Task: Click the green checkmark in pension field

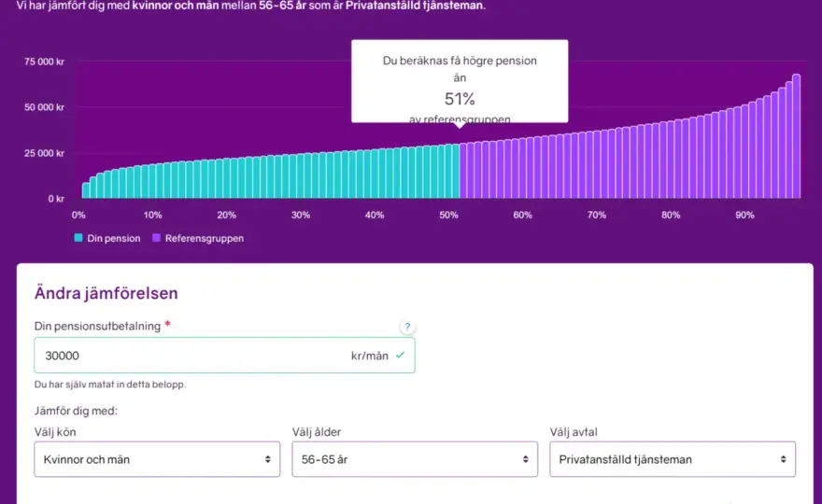Action: coord(401,356)
